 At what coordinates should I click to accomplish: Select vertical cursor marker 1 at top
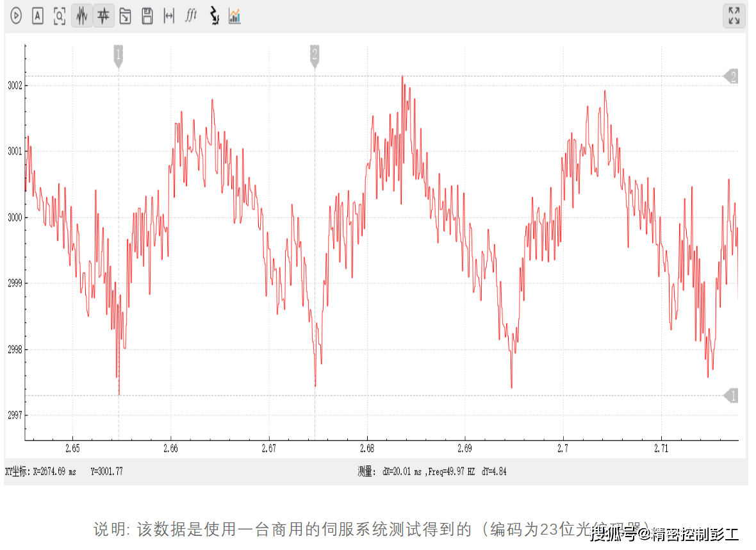[x=118, y=55]
